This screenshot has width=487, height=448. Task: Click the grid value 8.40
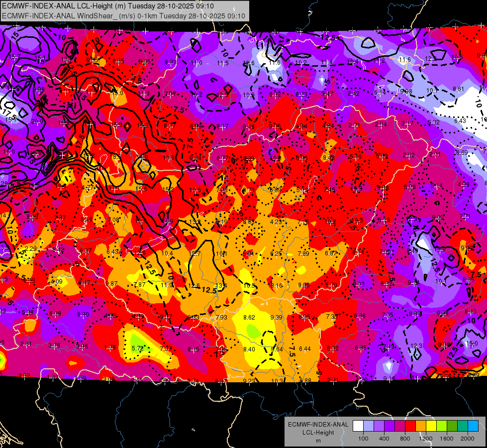click(x=249, y=349)
